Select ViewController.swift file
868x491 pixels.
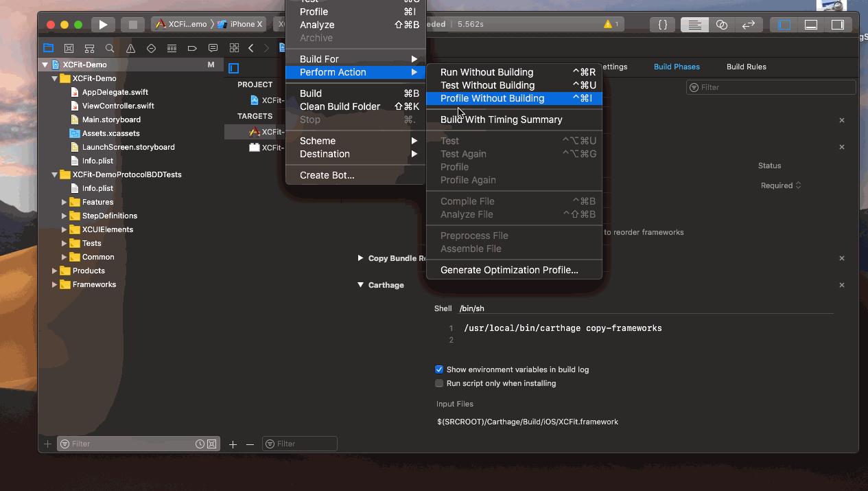(118, 106)
